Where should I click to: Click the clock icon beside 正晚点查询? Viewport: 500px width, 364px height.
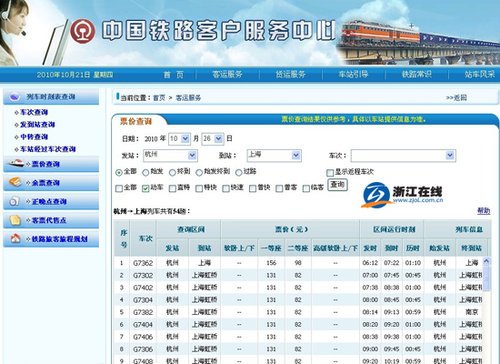[14, 201]
